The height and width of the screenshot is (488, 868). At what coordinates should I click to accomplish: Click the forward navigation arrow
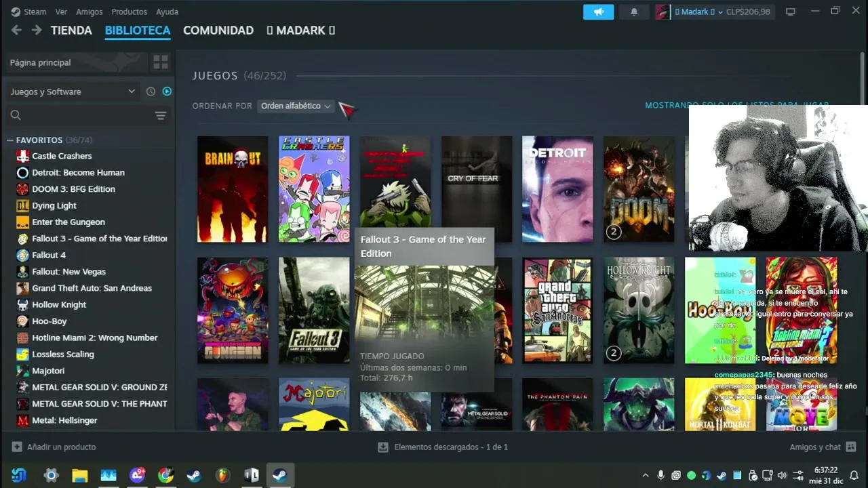tap(37, 30)
